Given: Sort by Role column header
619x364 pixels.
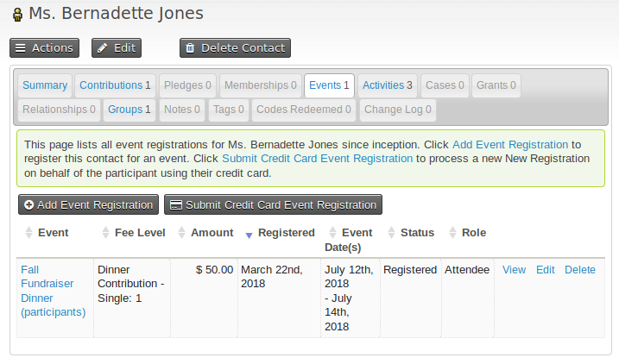Looking at the screenshot, I should [473, 233].
